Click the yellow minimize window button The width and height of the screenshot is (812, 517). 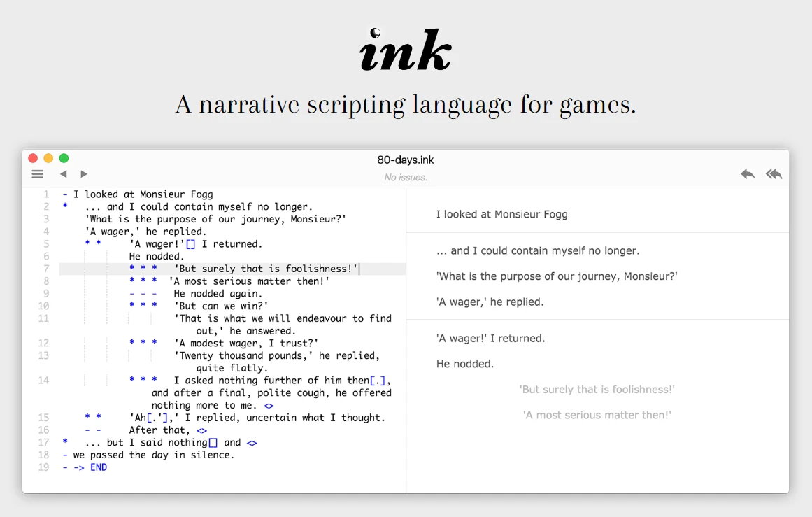[48, 158]
